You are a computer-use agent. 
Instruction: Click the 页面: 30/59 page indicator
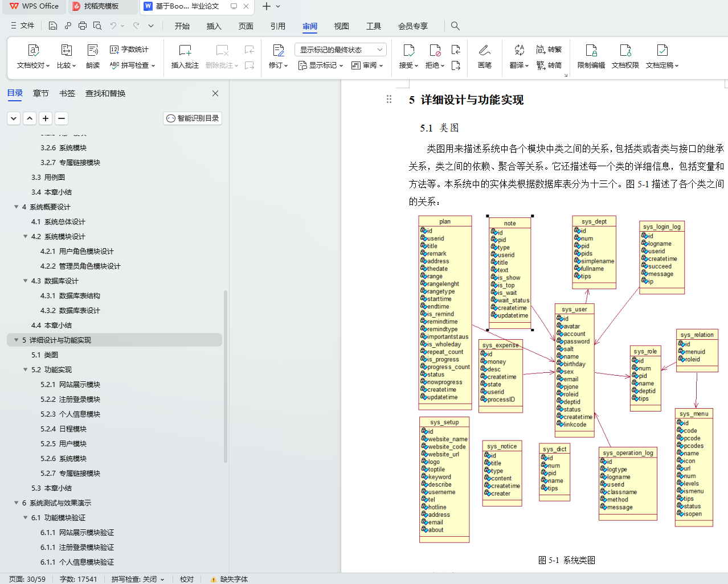tap(27, 579)
